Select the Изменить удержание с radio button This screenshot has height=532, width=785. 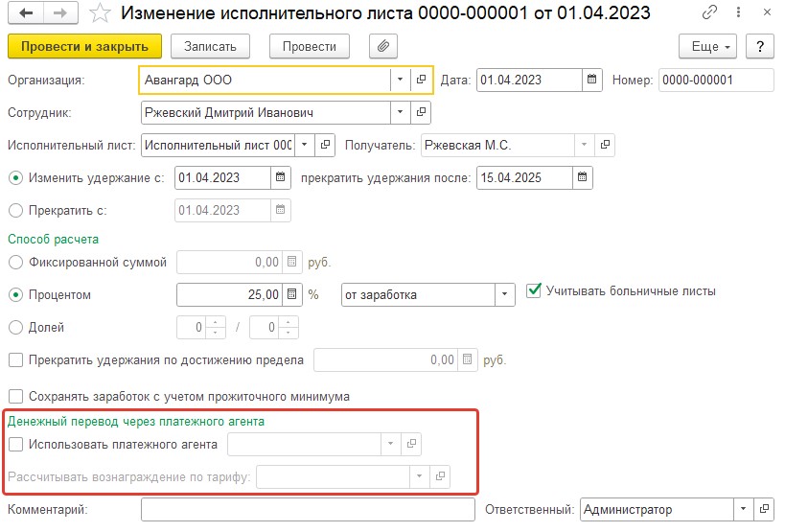click(15, 177)
